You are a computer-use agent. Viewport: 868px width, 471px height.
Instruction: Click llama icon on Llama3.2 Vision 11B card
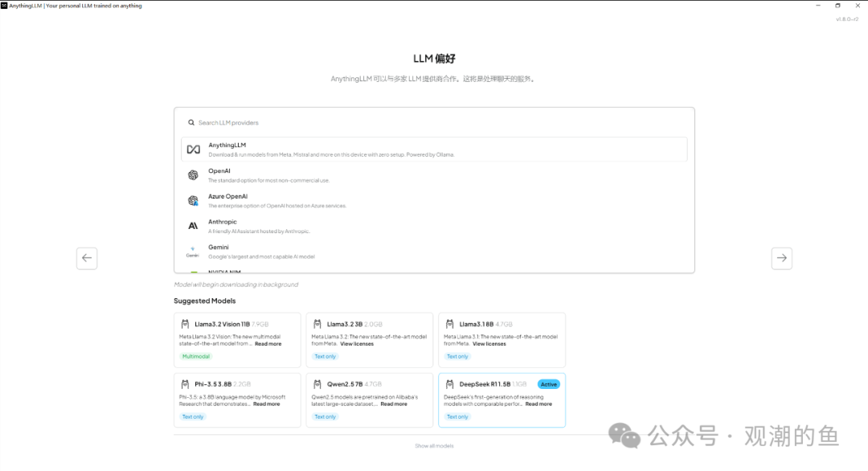tap(185, 324)
